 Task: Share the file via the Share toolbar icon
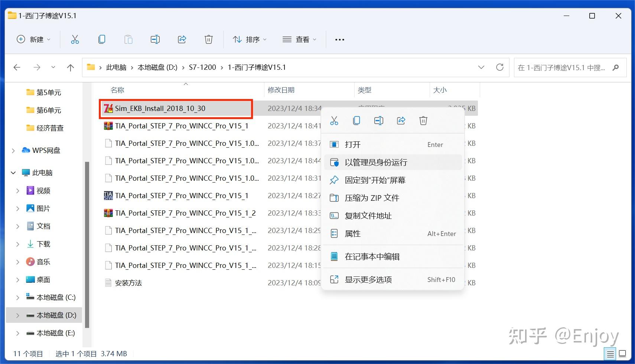click(x=182, y=39)
